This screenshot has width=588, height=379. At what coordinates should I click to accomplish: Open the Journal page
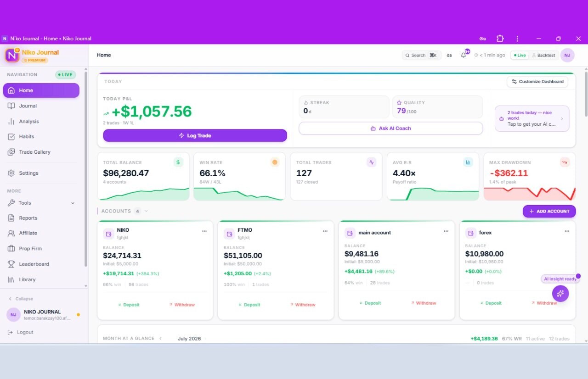(x=41, y=106)
